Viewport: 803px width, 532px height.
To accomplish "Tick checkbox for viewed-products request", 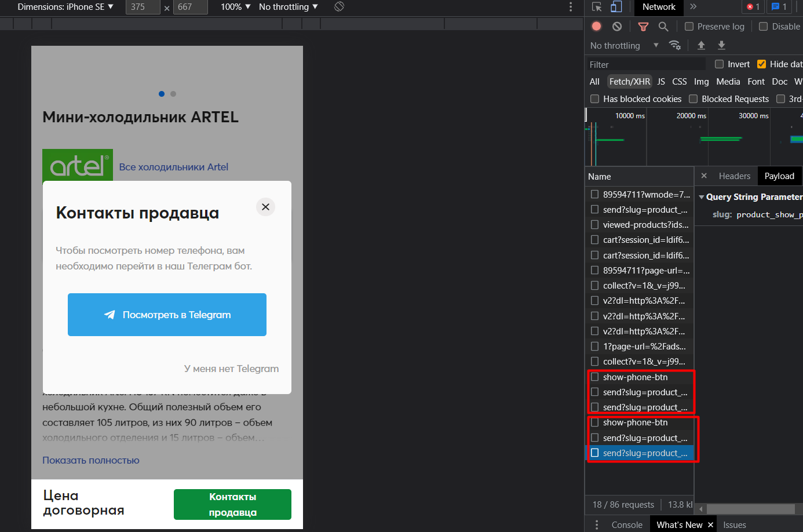I will click(594, 225).
